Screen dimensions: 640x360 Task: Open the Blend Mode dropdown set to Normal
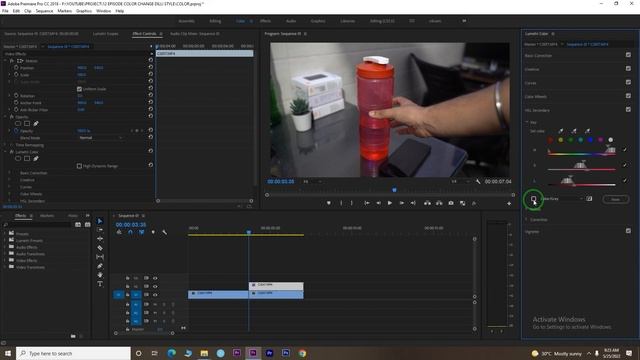coord(100,138)
